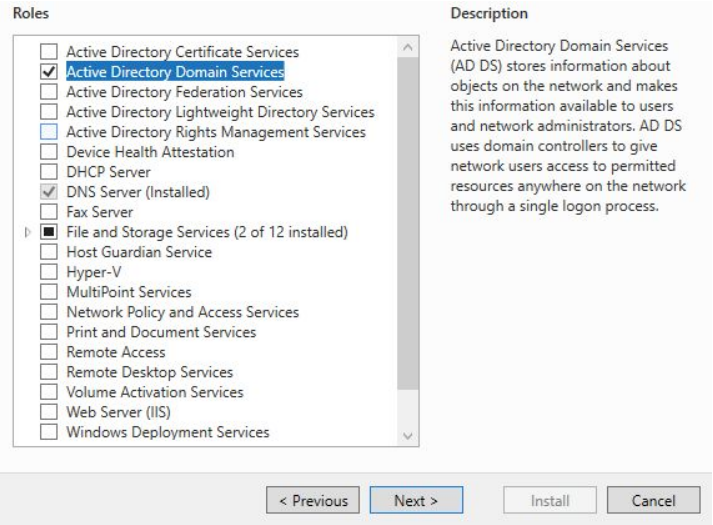This screenshot has width=713, height=525.
Task: Check the Device Health Attestation checkbox
Action: pyautogui.click(x=47, y=152)
